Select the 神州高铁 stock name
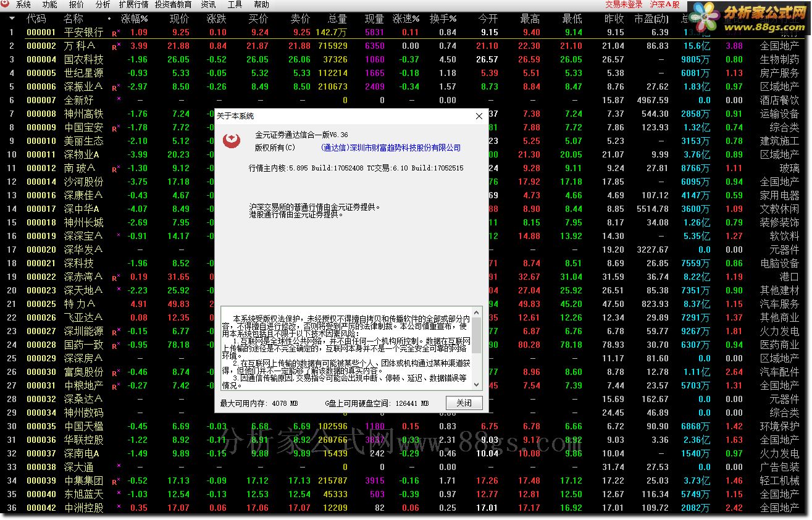 pos(84,114)
